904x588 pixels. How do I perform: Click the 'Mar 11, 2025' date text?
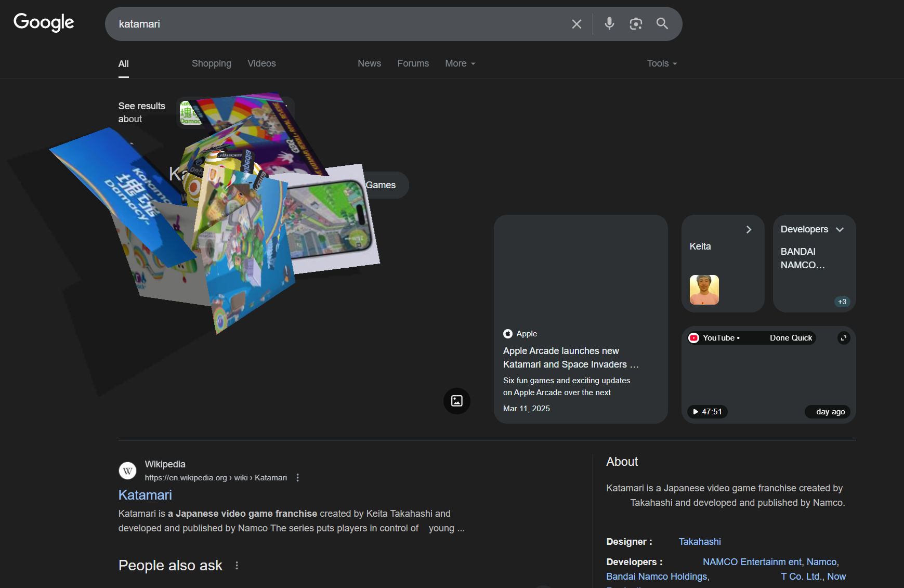coord(527,409)
